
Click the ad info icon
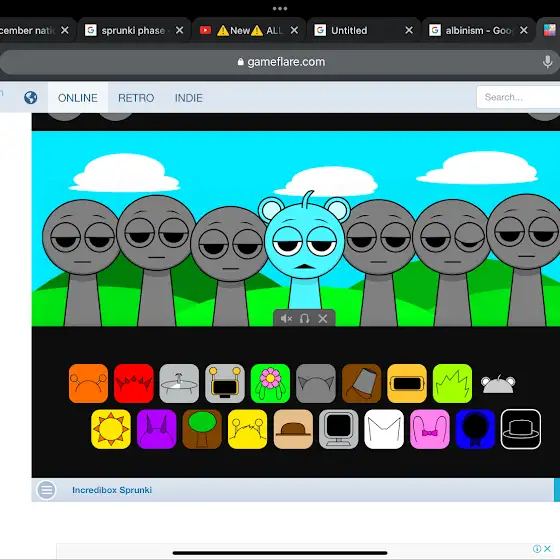537,549
